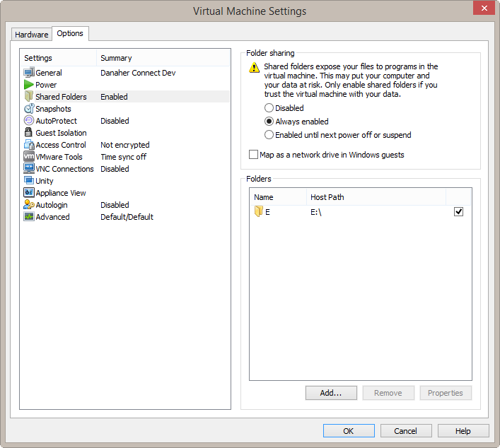
Task: Select the Guest Isolation row label
Action: pyautogui.click(x=61, y=133)
